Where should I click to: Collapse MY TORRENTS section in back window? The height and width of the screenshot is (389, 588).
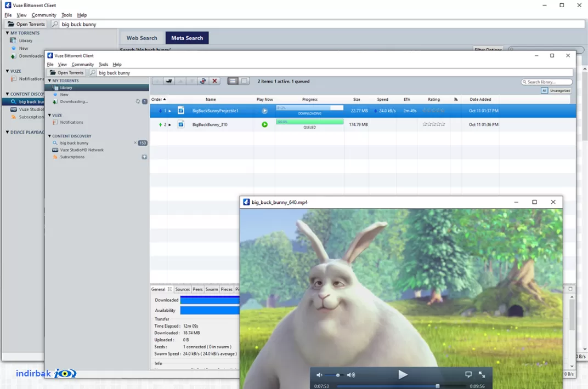(x=7, y=33)
